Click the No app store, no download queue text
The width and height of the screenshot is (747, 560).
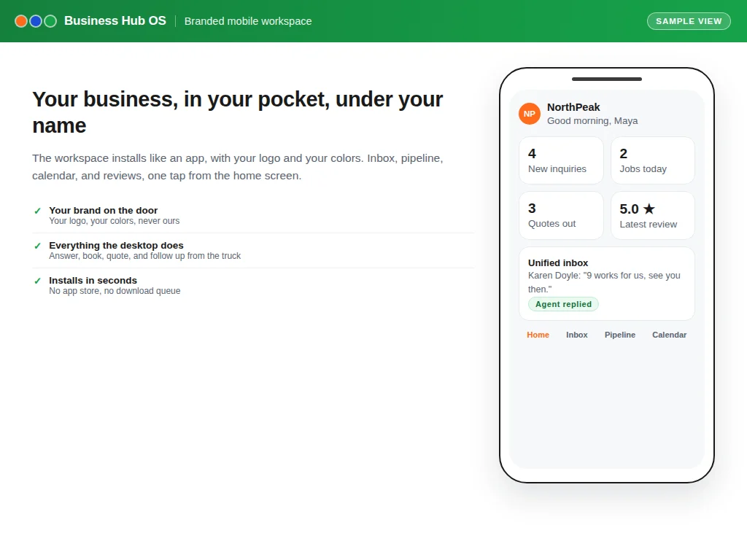point(115,291)
